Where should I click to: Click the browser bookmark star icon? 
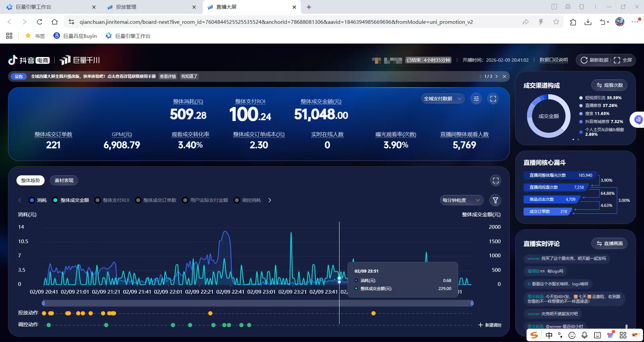(x=556, y=22)
